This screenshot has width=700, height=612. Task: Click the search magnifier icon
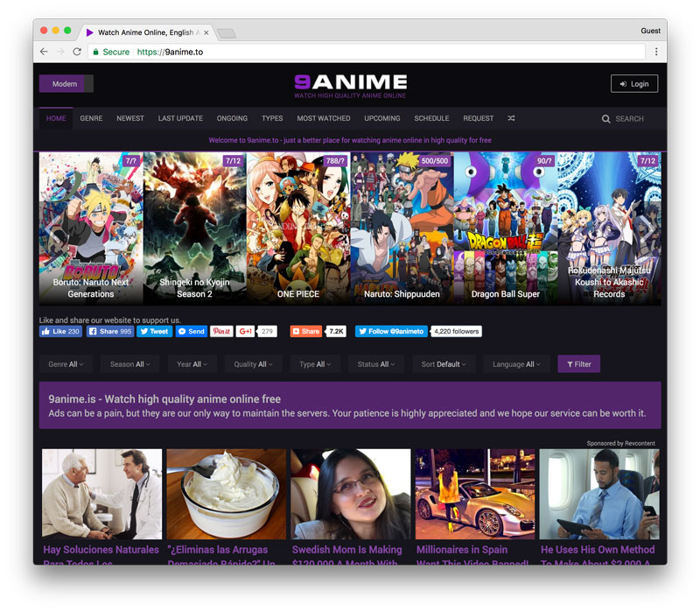pos(605,119)
